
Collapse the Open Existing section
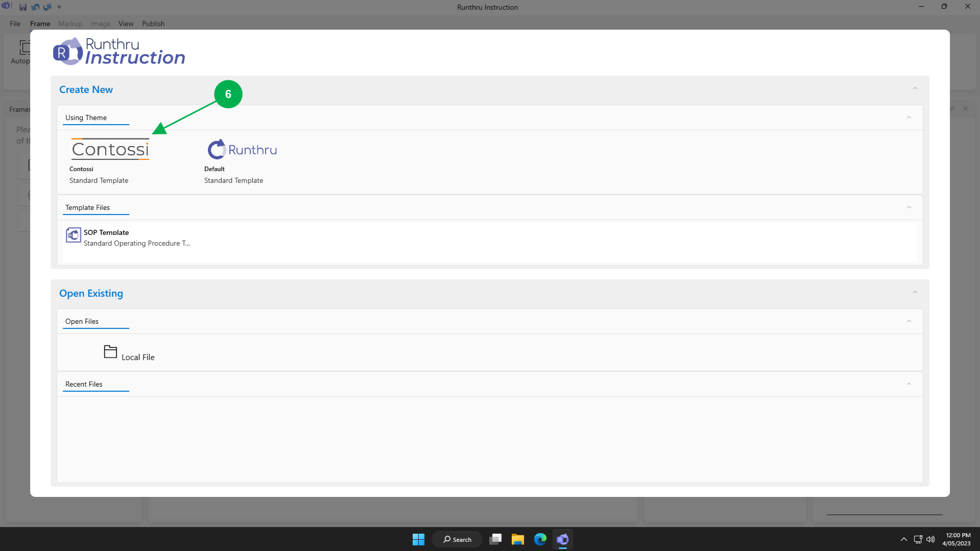pyautogui.click(x=915, y=292)
